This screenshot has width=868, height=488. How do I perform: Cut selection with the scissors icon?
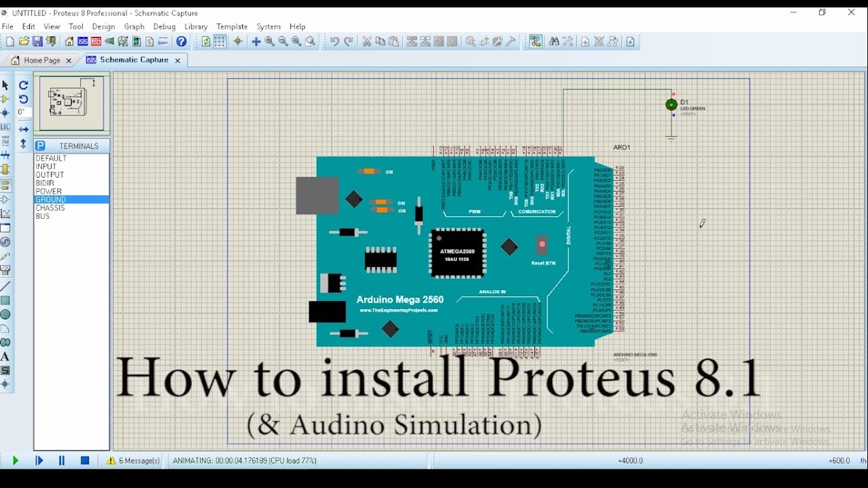(366, 41)
